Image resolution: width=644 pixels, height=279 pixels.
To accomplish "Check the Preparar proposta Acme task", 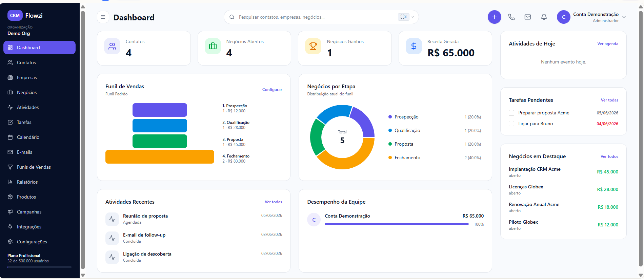I will click(511, 113).
